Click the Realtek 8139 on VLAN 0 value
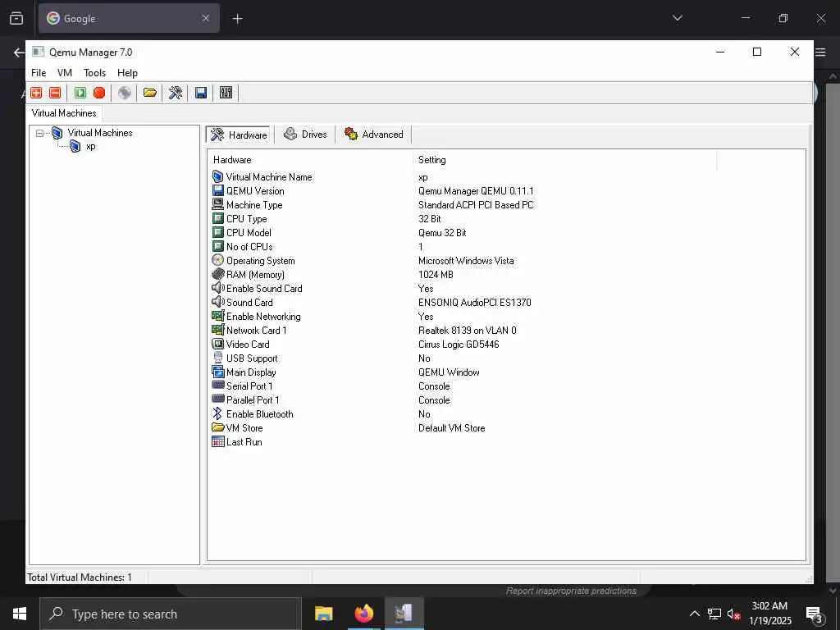This screenshot has height=630, width=840. click(x=467, y=330)
